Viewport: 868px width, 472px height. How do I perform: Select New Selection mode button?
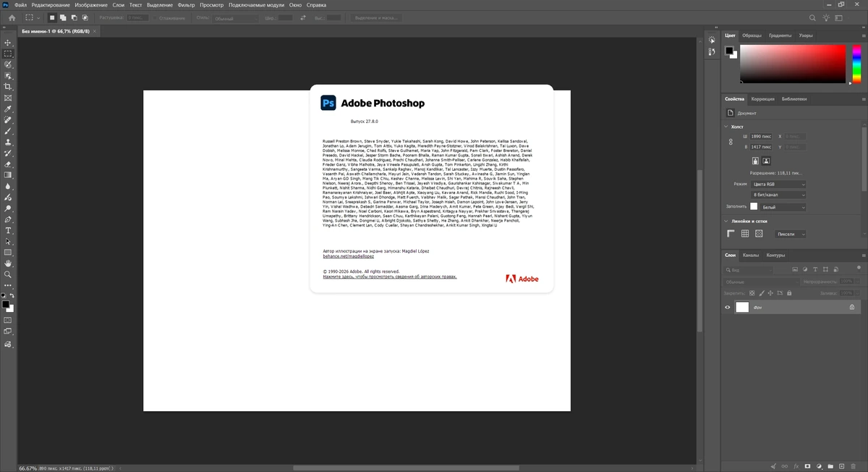(x=52, y=17)
